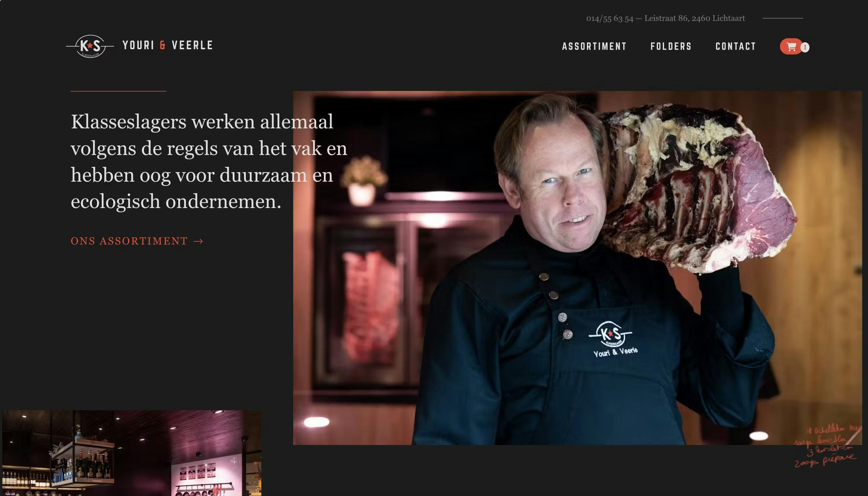
Task: Click the K★S Klasseslager logo emblem
Action: (90, 46)
